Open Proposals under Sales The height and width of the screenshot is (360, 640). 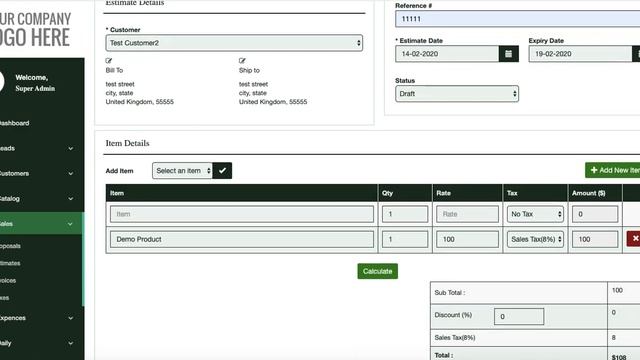click(10, 246)
